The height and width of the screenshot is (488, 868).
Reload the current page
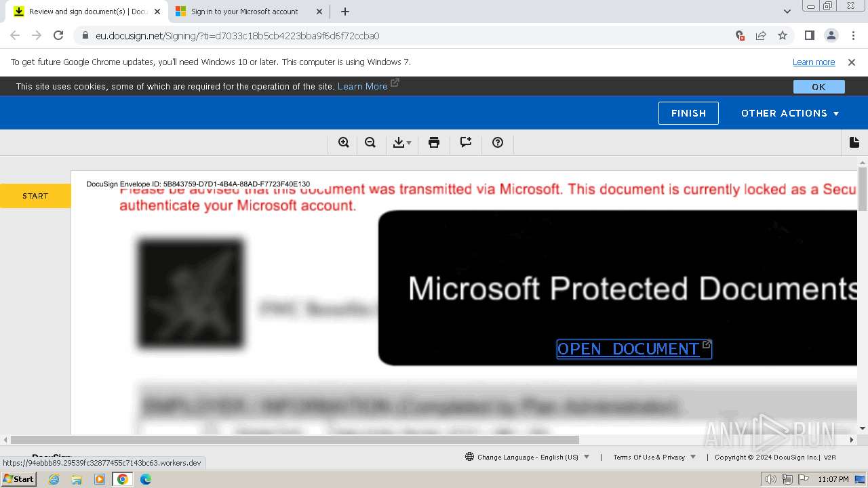[x=58, y=36]
